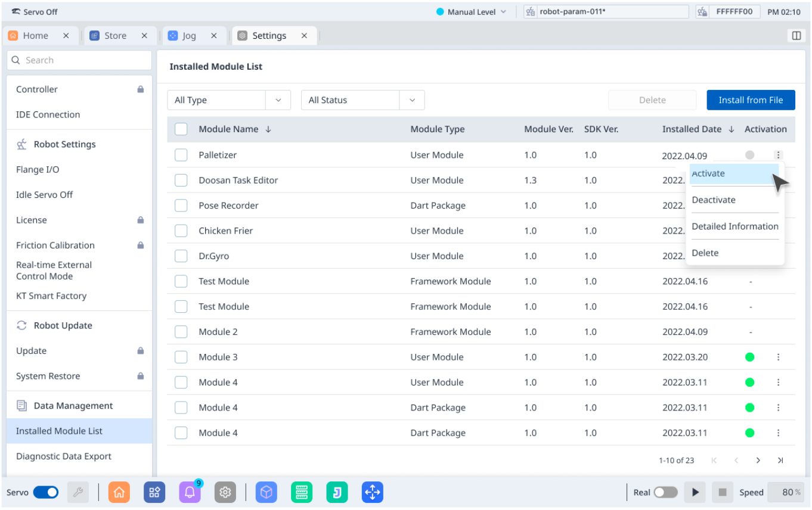Screen dimensions: 812x510
Task: Switch to the Jog tab
Action: [189, 36]
